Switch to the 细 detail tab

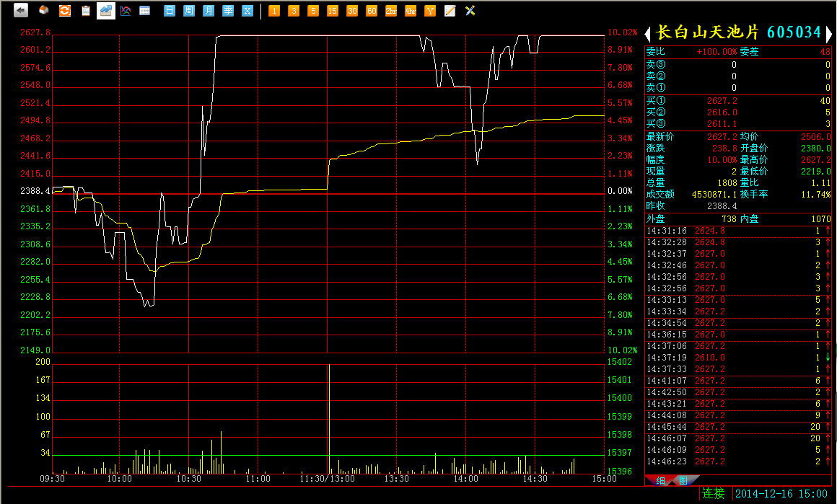coord(660,480)
